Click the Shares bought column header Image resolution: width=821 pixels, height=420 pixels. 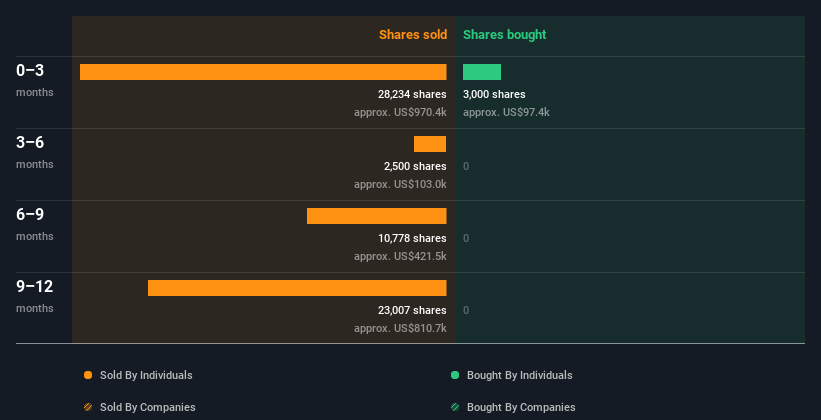tap(504, 35)
